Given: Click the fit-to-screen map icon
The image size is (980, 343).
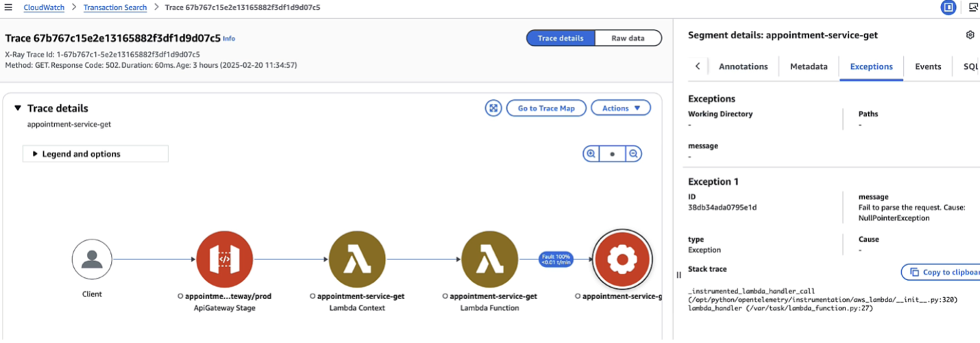Looking at the screenshot, I should (x=493, y=108).
